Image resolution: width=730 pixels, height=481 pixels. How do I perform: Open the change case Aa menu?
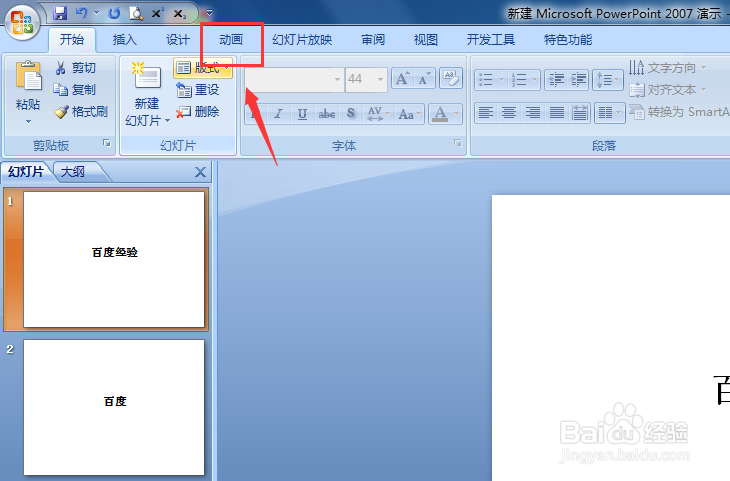click(409, 114)
